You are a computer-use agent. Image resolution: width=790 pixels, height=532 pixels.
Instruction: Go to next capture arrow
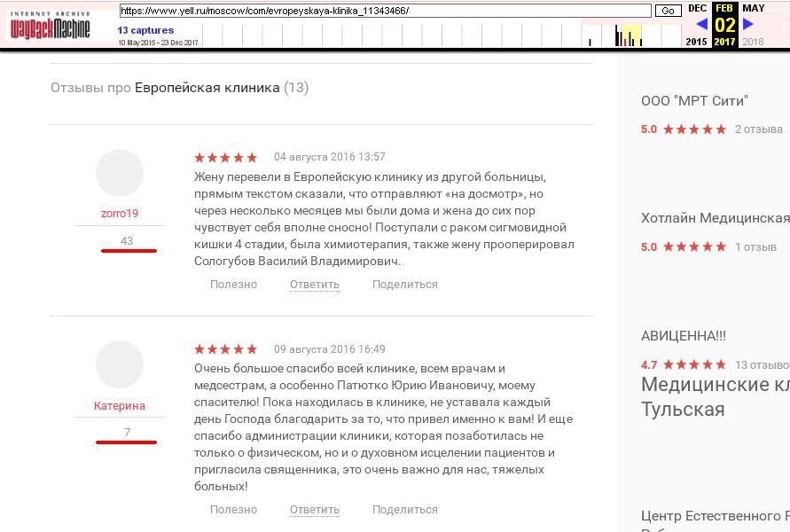[x=748, y=25]
